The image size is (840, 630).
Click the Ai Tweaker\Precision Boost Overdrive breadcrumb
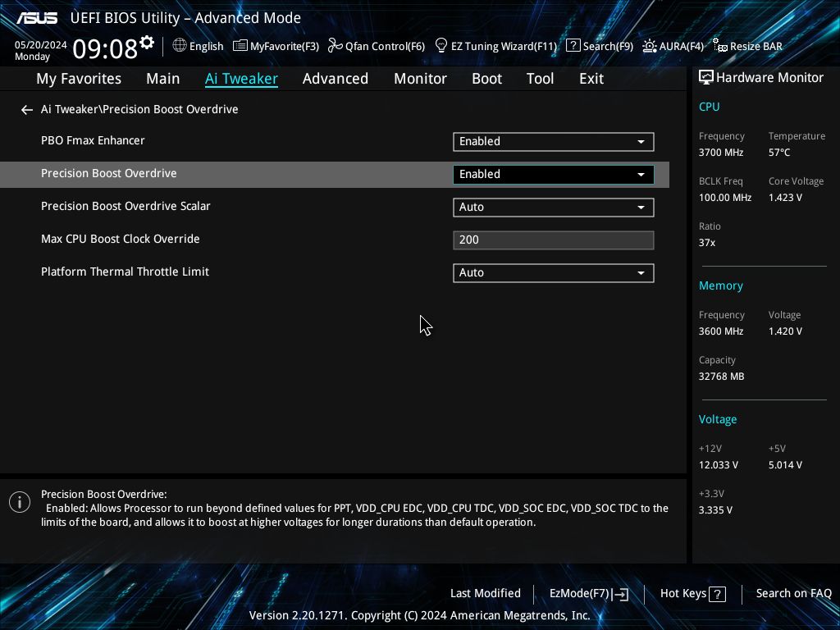(139, 109)
